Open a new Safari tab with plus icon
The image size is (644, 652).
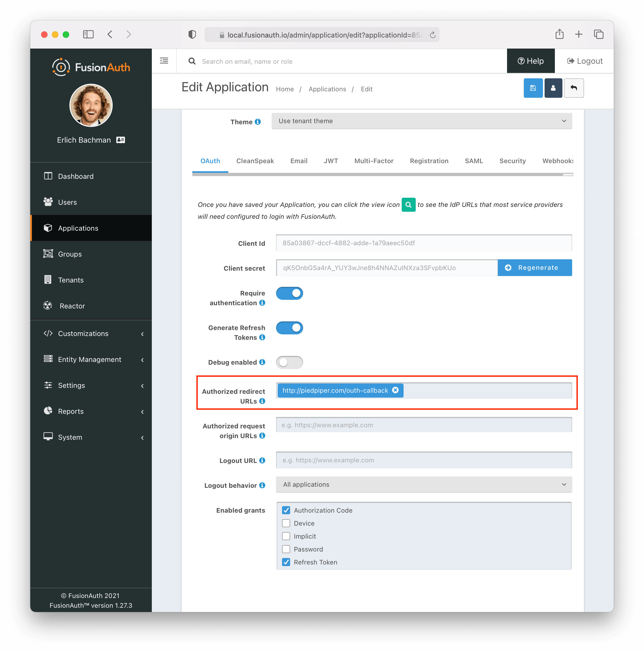579,34
